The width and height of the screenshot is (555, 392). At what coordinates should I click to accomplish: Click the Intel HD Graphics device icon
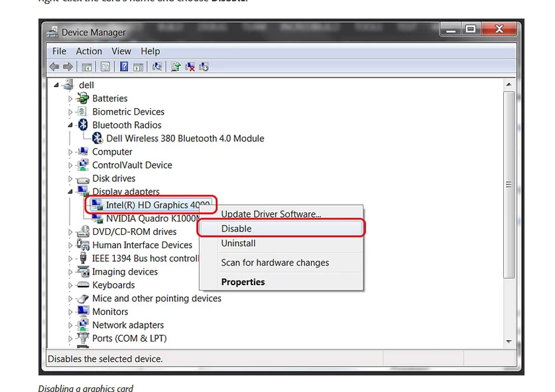(97, 205)
